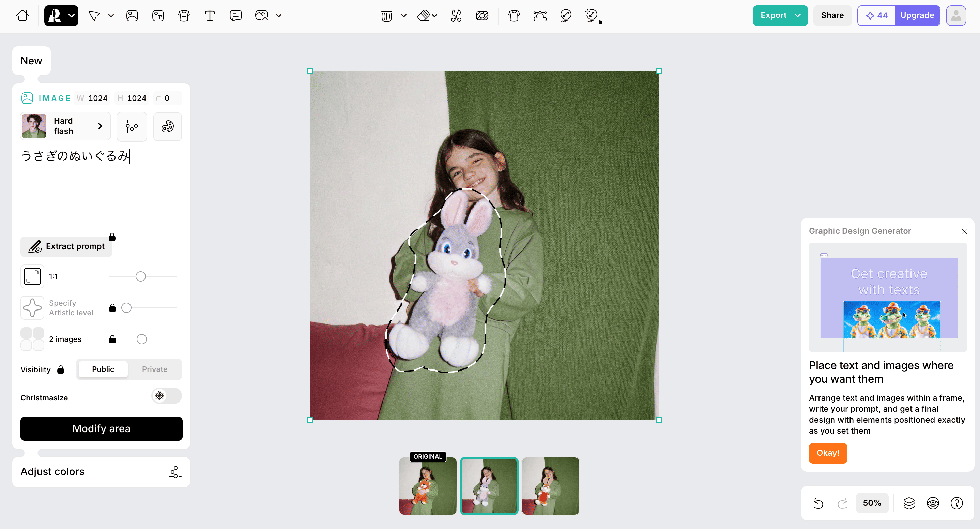Open the layers panel icon

[x=909, y=503]
